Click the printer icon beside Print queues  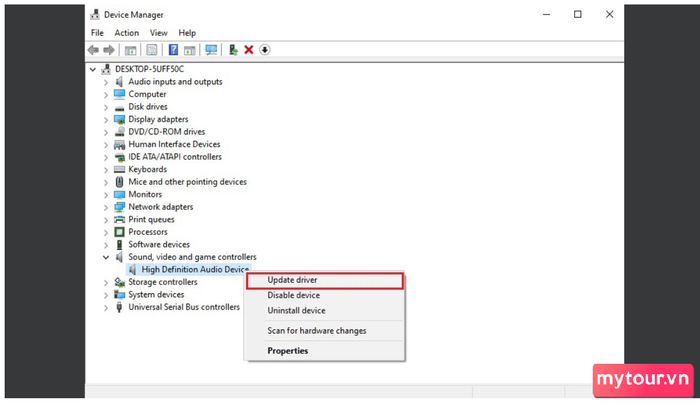(119, 219)
